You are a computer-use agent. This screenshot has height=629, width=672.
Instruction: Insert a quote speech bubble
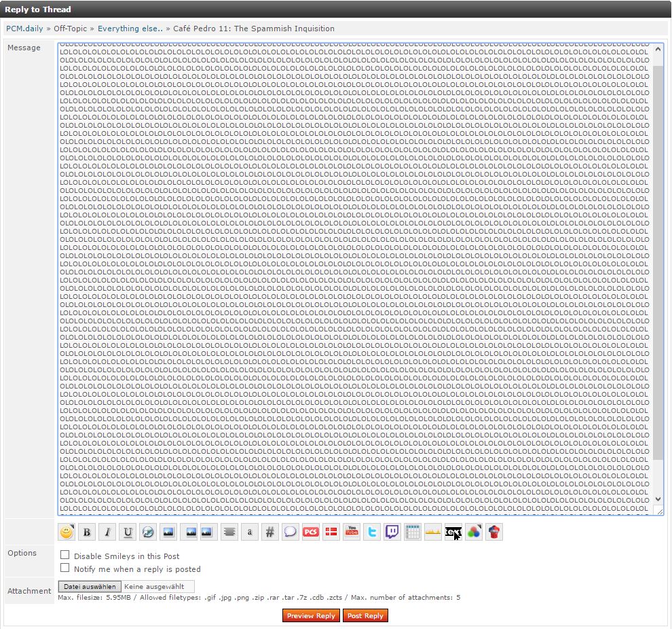(291, 533)
